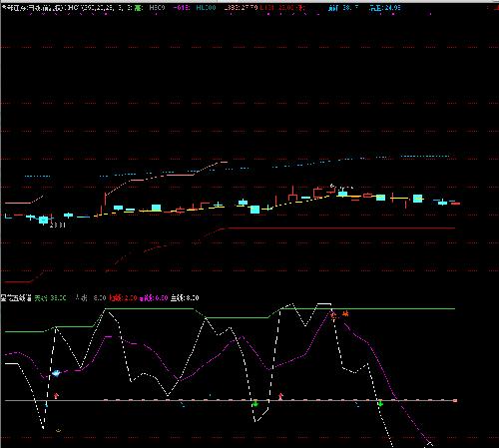Image resolution: width=499 pixels, height=448 pixels.
Task: Select the HL200 label in header
Action: point(206,7)
